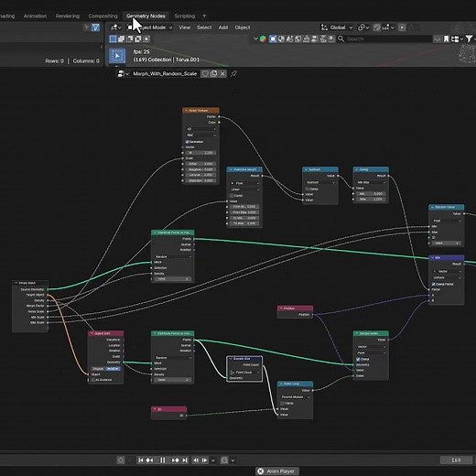Open the Add menu in viewport header
Viewport: 476px width, 476px height.
(x=223, y=27)
